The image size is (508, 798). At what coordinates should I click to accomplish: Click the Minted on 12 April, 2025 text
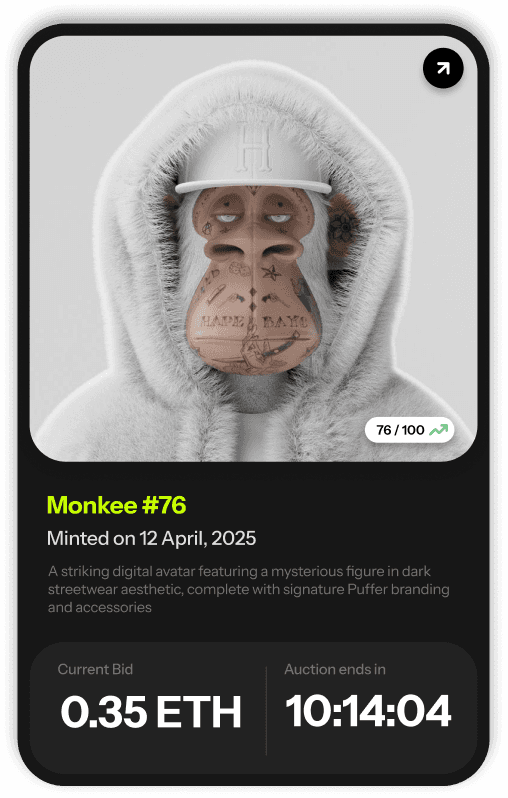[151, 538]
